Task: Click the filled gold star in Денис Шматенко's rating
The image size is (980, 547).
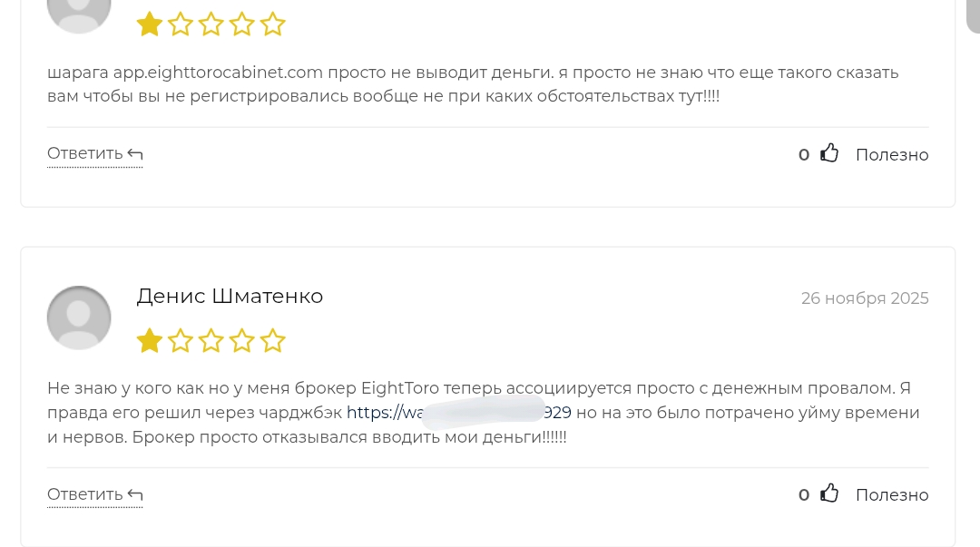Action: pos(150,341)
